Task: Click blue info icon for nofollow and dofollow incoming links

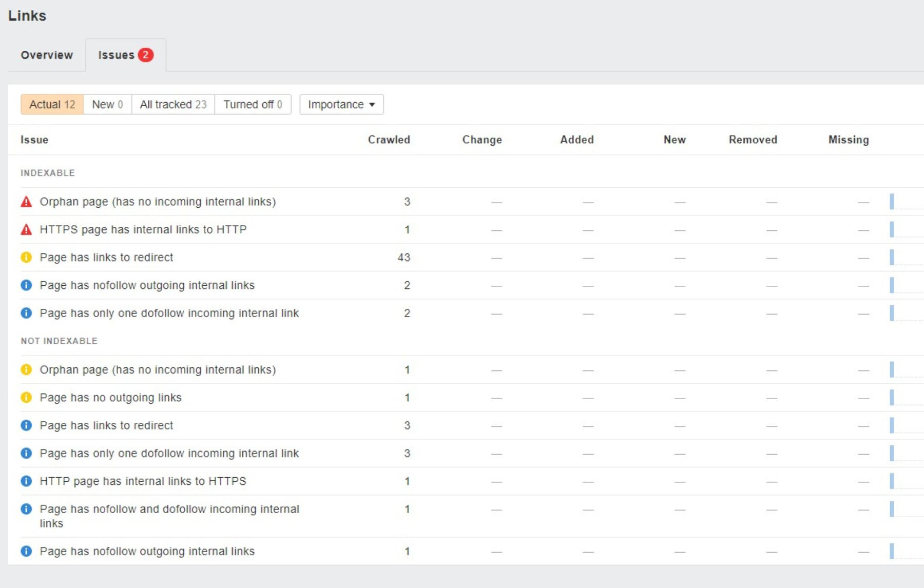Action: (26, 509)
